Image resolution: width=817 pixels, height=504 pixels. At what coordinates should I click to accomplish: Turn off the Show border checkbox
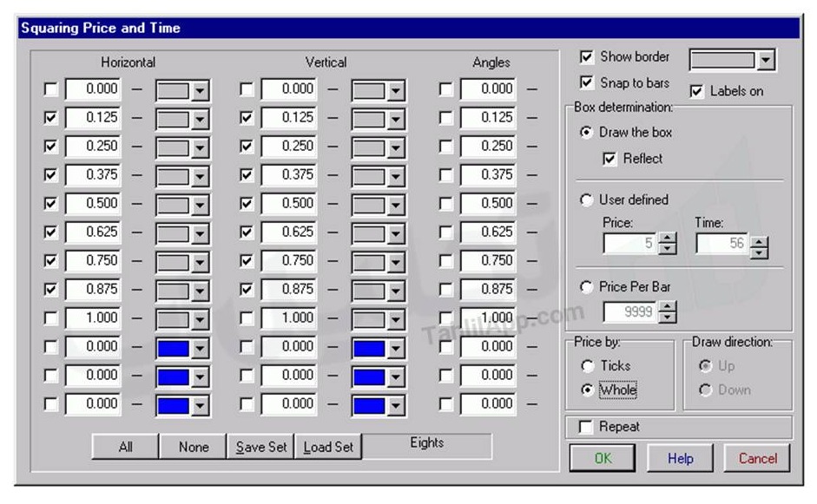[x=586, y=56]
